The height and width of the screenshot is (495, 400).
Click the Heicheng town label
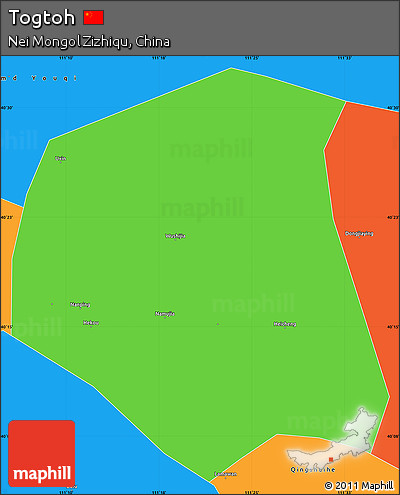[x=285, y=324]
